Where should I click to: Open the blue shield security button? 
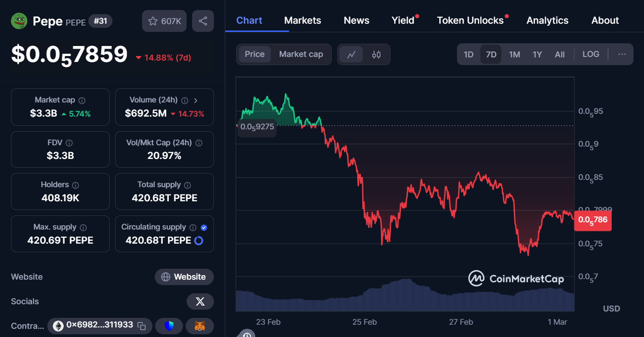[x=169, y=326]
